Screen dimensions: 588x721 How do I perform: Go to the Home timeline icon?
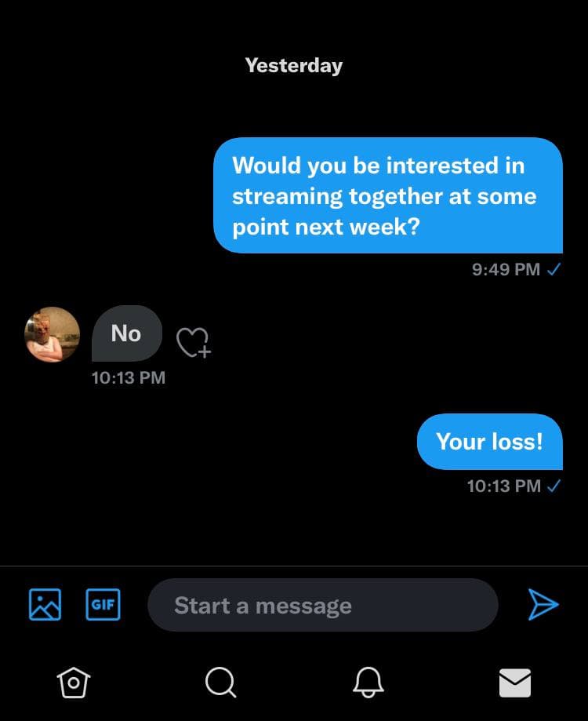pyautogui.click(x=74, y=683)
